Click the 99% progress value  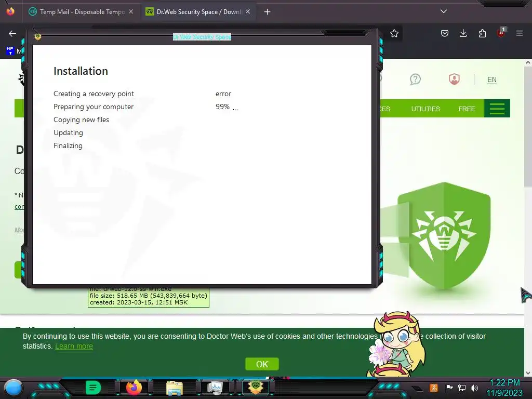point(222,107)
